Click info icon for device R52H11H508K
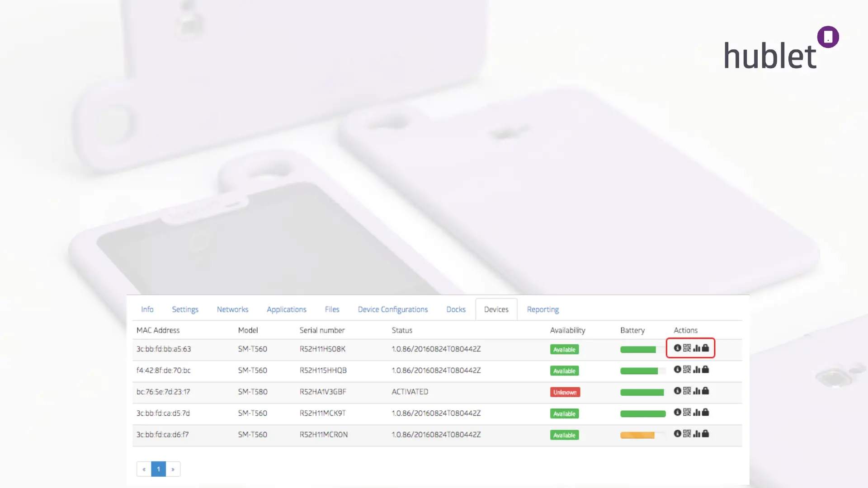The width and height of the screenshot is (868, 488). pos(677,348)
